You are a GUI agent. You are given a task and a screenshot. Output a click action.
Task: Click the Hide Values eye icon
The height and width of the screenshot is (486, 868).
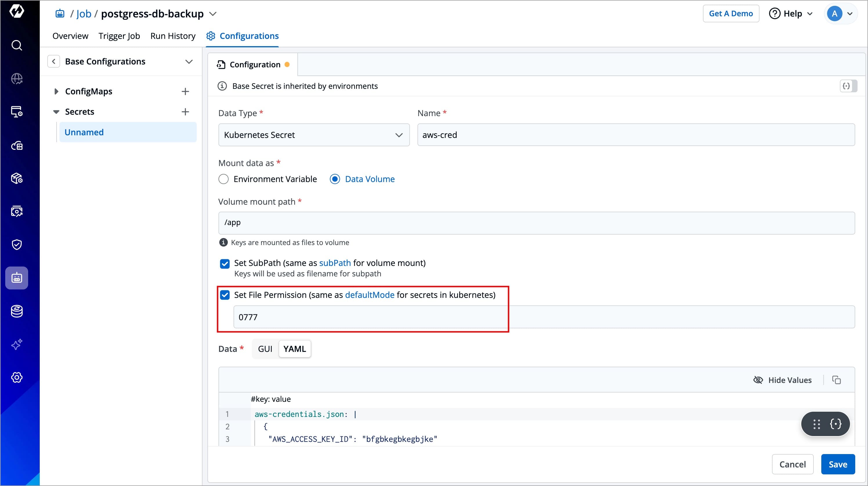click(758, 380)
